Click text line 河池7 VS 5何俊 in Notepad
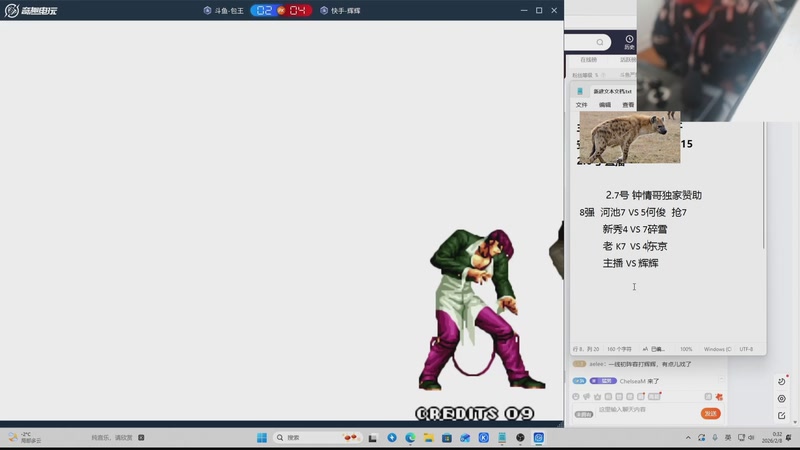Image resolution: width=800 pixels, height=450 pixels. pyautogui.click(x=633, y=212)
